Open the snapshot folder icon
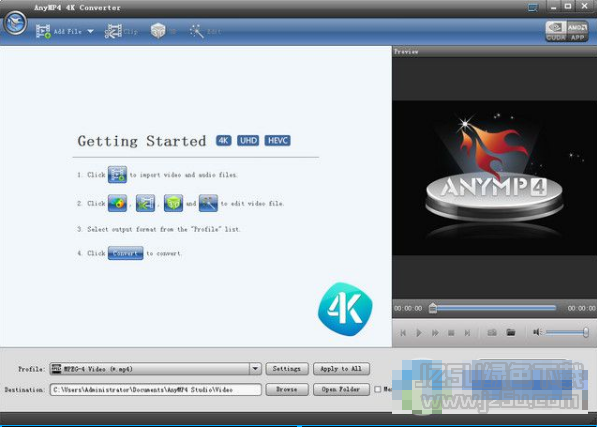Image resolution: width=597 pixels, height=427 pixels. [511, 333]
